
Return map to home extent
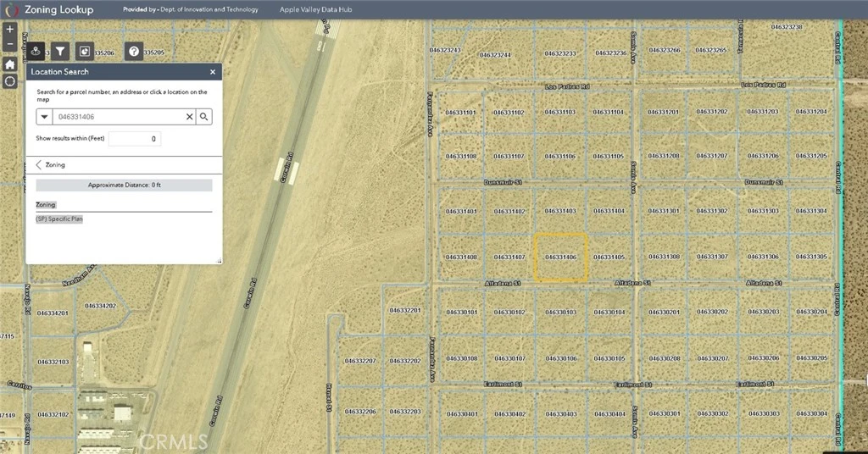9,64
